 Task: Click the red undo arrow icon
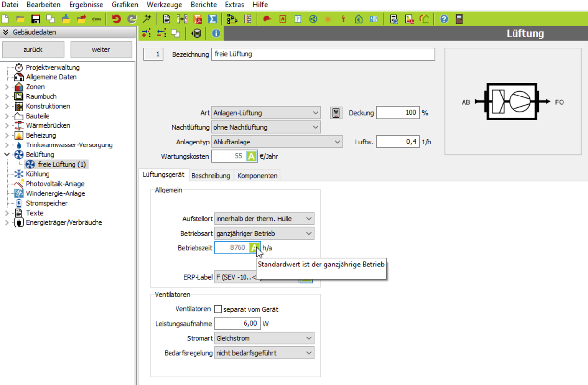(116, 19)
